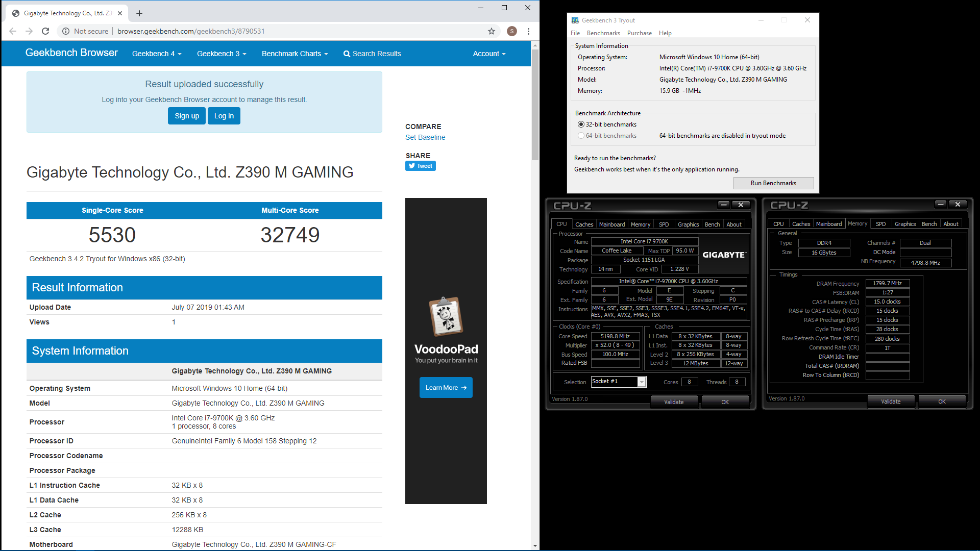Open Mainboard tab in right CPU-Z
The image size is (980, 551).
(x=829, y=224)
